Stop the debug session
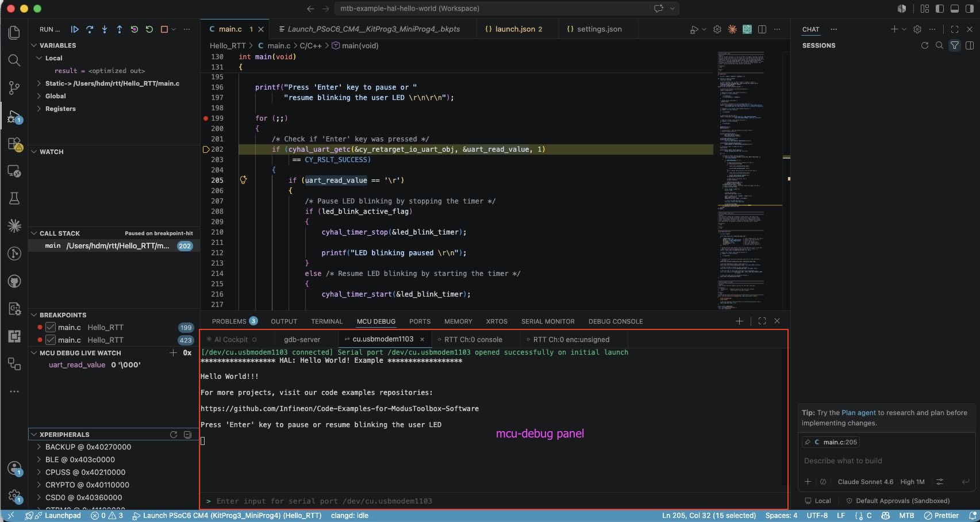Image resolution: width=980 pixels, height=522 pixels. [x=164, y=29]
